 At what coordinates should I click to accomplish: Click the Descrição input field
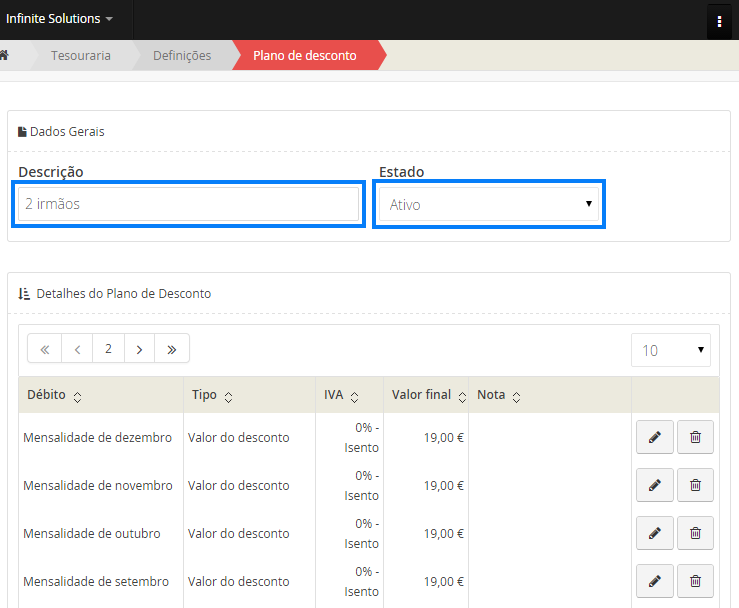(189, 204)
